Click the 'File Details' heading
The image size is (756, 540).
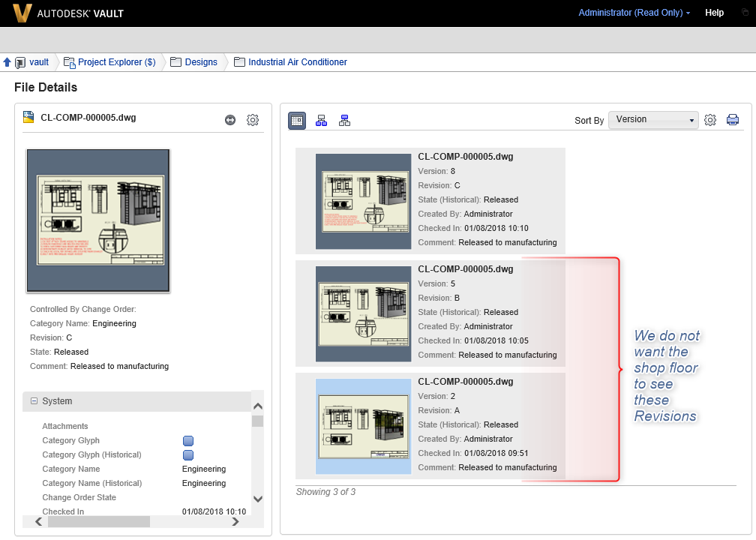[46, 87]
